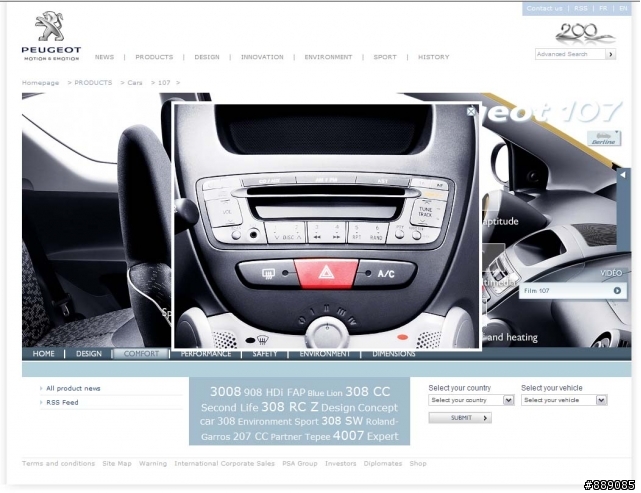Switch language to EN
641x493 pixels.
623,8
